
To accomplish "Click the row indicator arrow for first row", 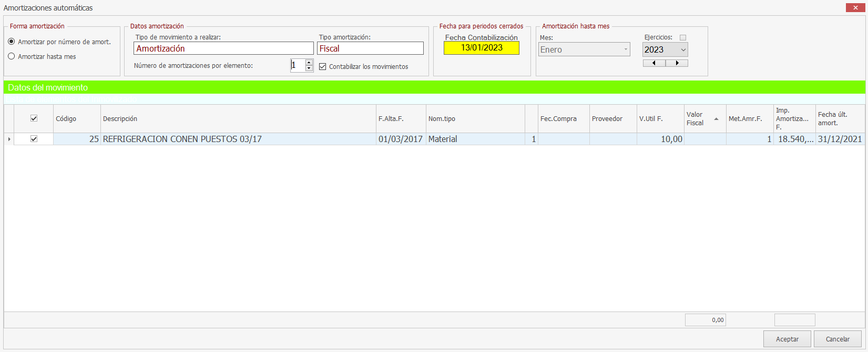I will tap(9, 139).
